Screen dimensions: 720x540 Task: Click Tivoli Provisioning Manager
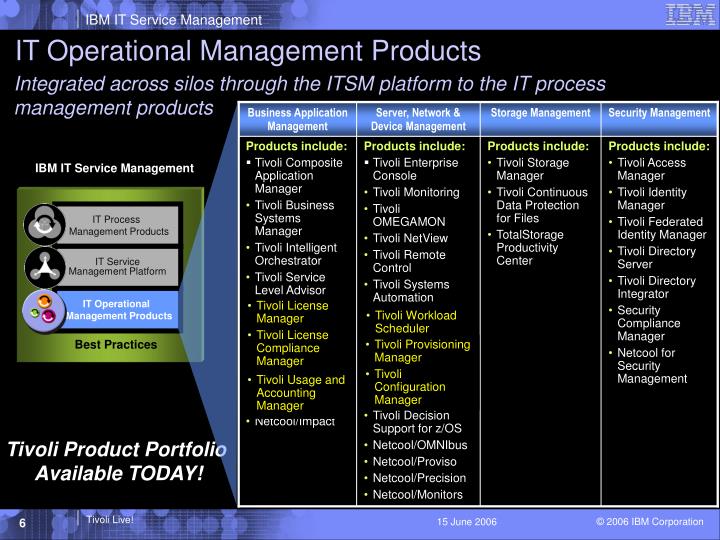tap(422, 351)
